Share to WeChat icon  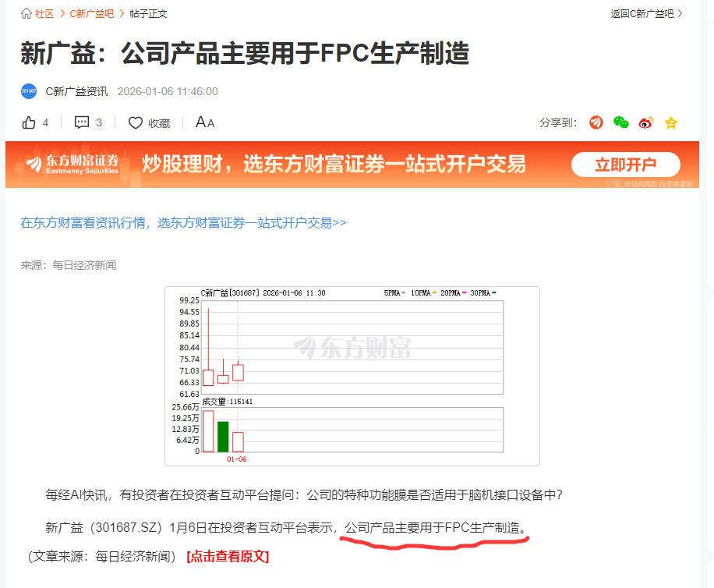tap(620, 122)
